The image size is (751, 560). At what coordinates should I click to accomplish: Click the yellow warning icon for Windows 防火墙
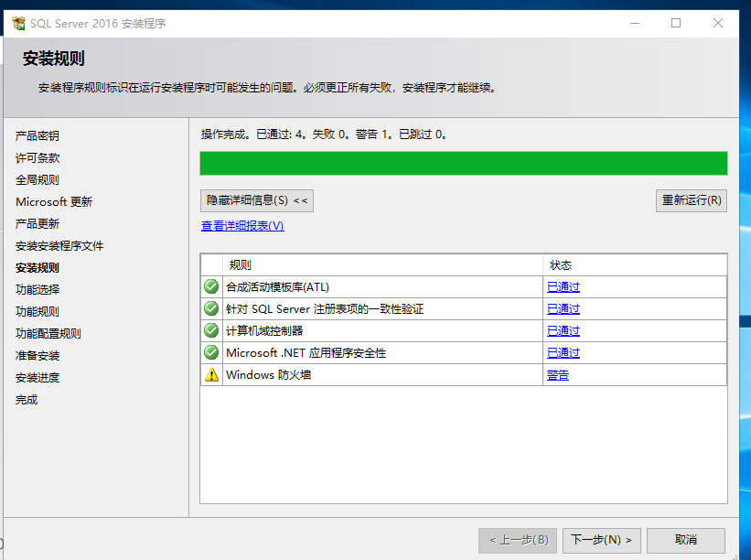211,374
